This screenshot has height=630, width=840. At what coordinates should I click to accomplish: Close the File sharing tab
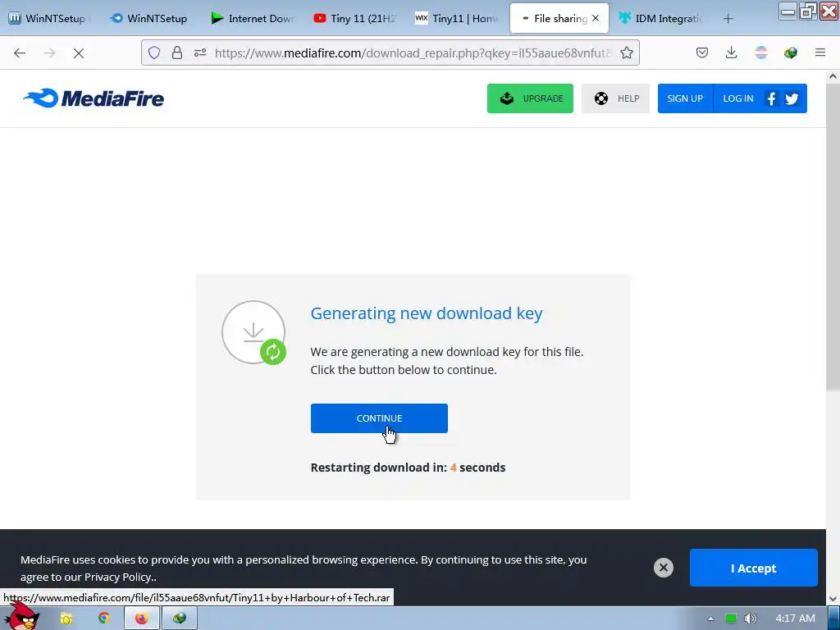click(596, 18)
